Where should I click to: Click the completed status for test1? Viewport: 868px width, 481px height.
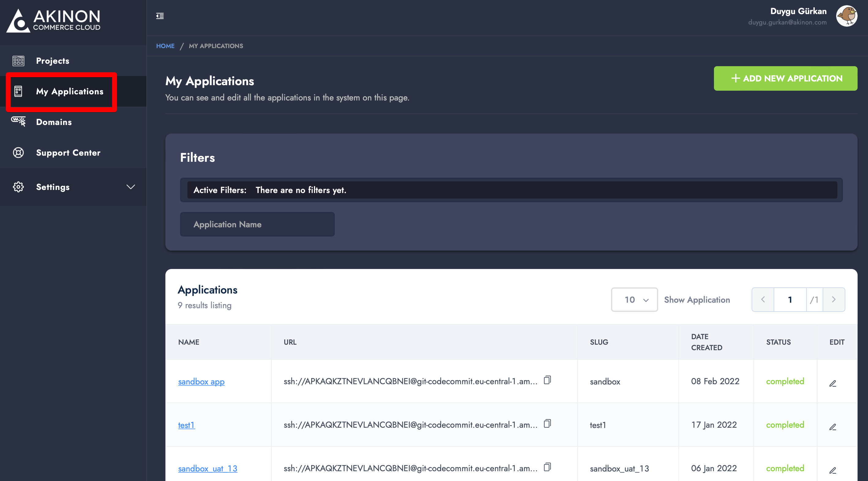point(785,425)
